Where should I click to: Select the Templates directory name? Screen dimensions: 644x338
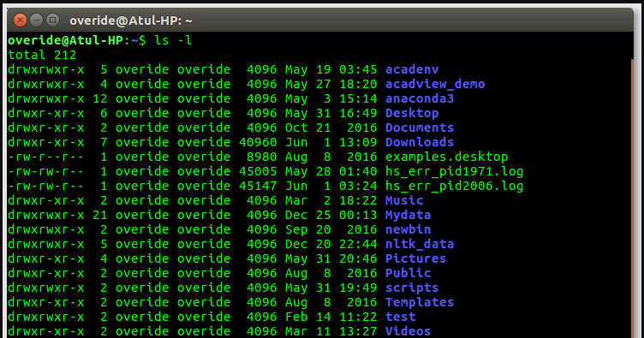[420, 302]
